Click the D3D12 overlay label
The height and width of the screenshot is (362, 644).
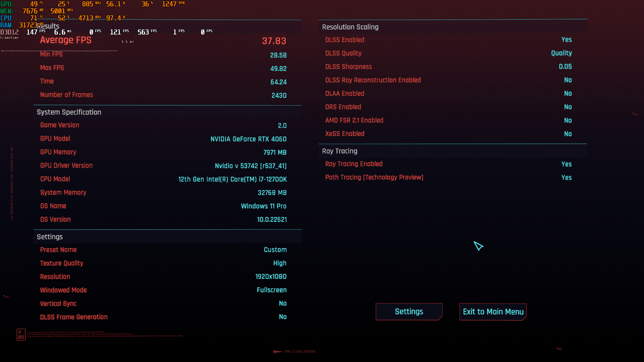point(9,32)
